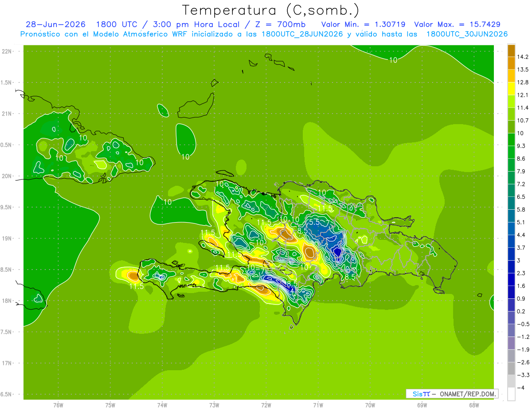Click the dark blue legend swatch between 1.6 and 2.3
The width and height of the screenshot is (532, 411).
coord(511,279)
